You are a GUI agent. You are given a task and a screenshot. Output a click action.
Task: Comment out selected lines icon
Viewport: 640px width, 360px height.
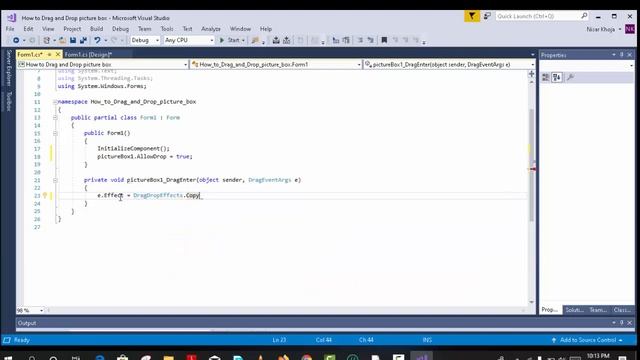point(360,40)
